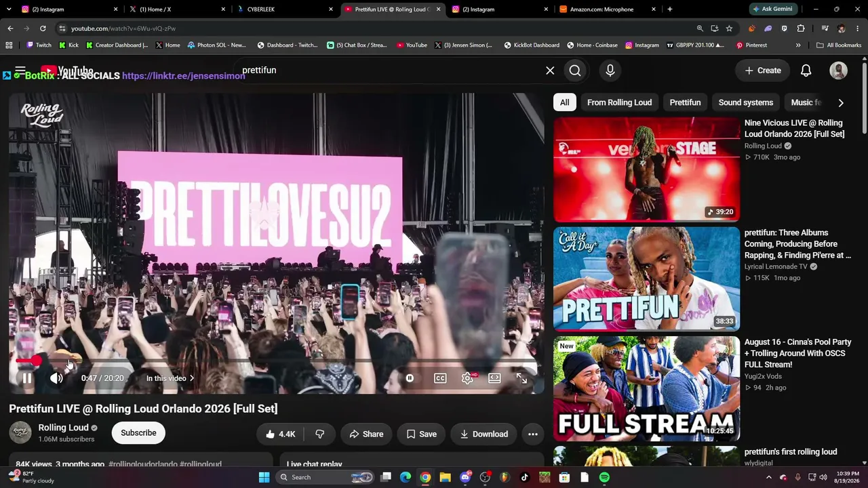Click the address bar URL
The image size is (868, 488).
(123, 28)
